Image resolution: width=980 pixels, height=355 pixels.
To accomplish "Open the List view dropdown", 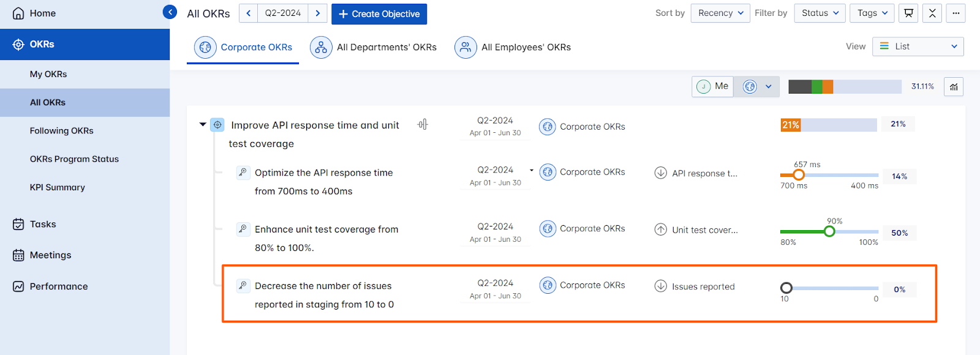I will (x=918, y=47).
